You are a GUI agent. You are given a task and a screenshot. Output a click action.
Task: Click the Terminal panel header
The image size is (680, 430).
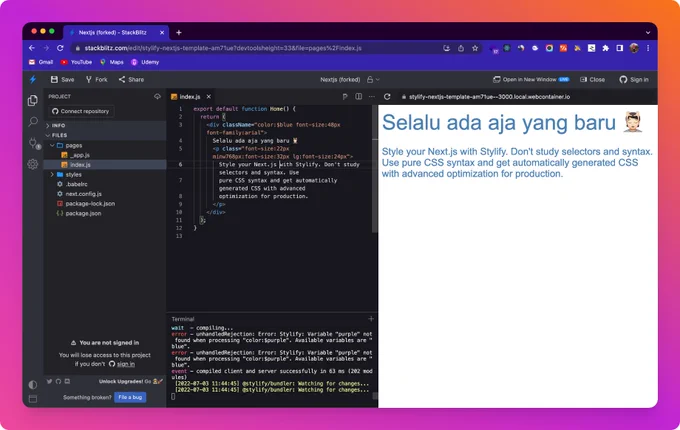(183, 319)
